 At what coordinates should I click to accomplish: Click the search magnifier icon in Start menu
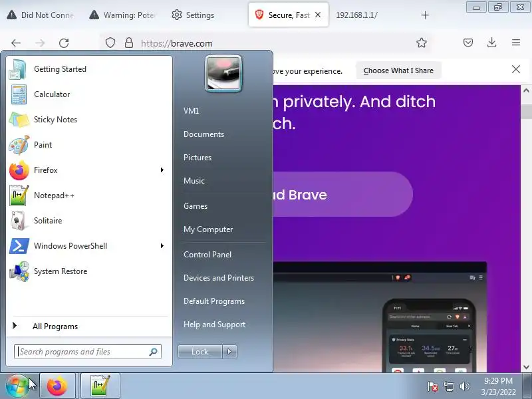pyautogui.click(x=154, y=352)
